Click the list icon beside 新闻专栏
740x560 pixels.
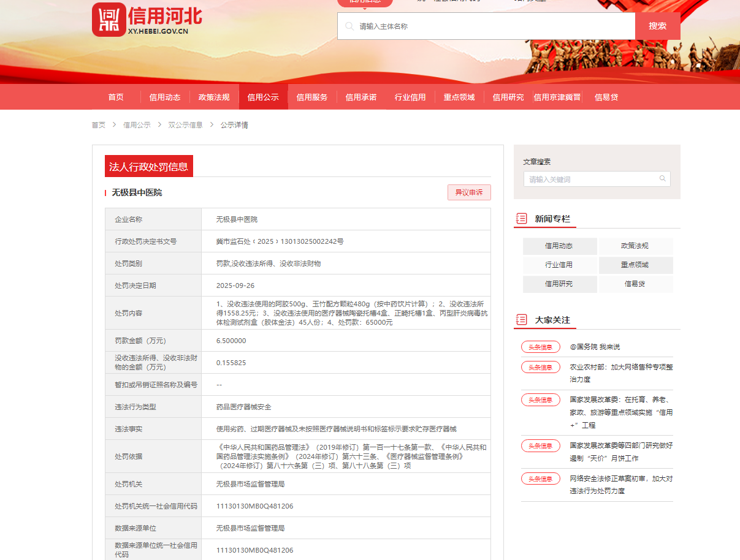pyautogui.click(x=522, y=219)
